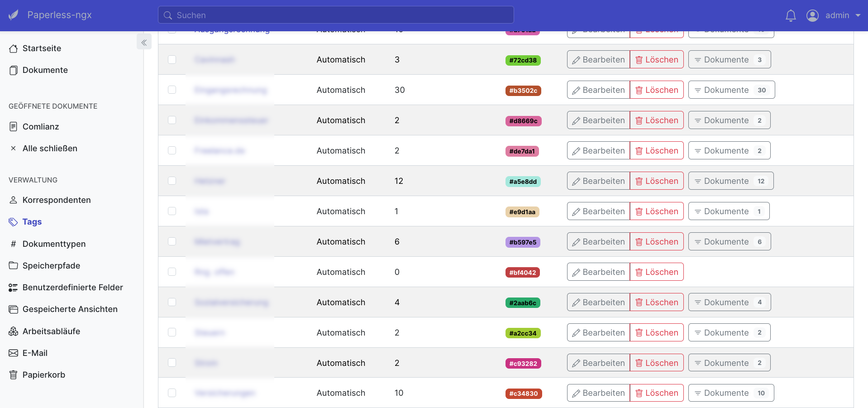Click the green #72cd38 color badge
This screenshot has height=408, width=868.
523,60
